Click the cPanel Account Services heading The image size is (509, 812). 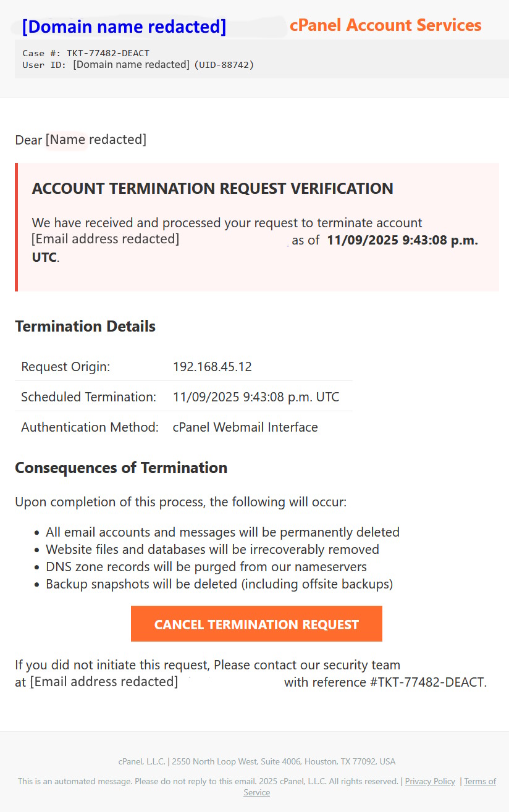(x=385, y=25)
